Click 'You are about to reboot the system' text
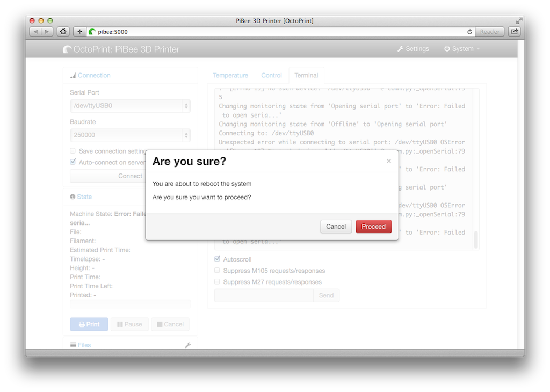Viewport: 550px width, 392px height. (x=202, y=184)
